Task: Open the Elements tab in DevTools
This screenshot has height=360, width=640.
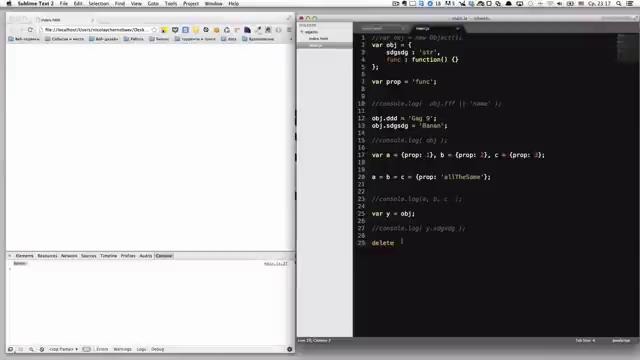Action: 24,256
